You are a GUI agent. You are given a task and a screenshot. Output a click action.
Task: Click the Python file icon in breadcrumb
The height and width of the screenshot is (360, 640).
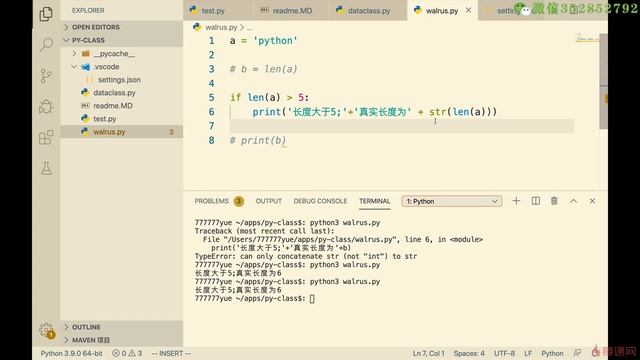point(197,27)
